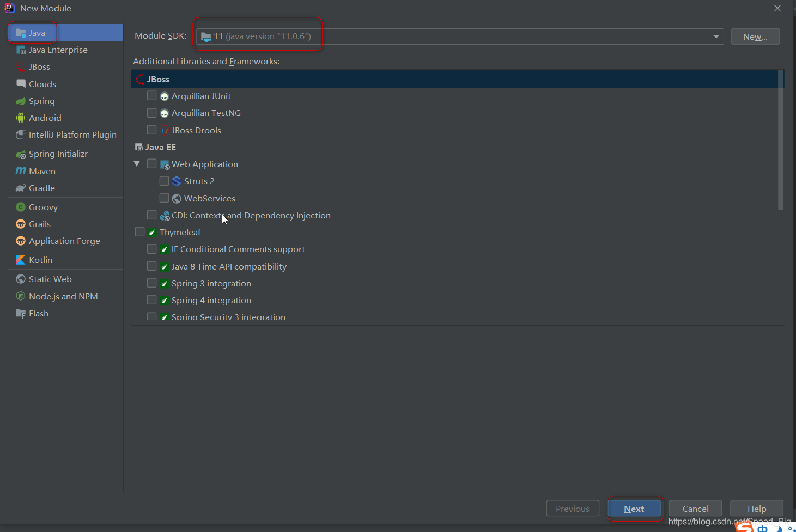This screenshot has width=796, height=532.
Task: Click the frameworks list vertical scrollbar
Action: 781,140
